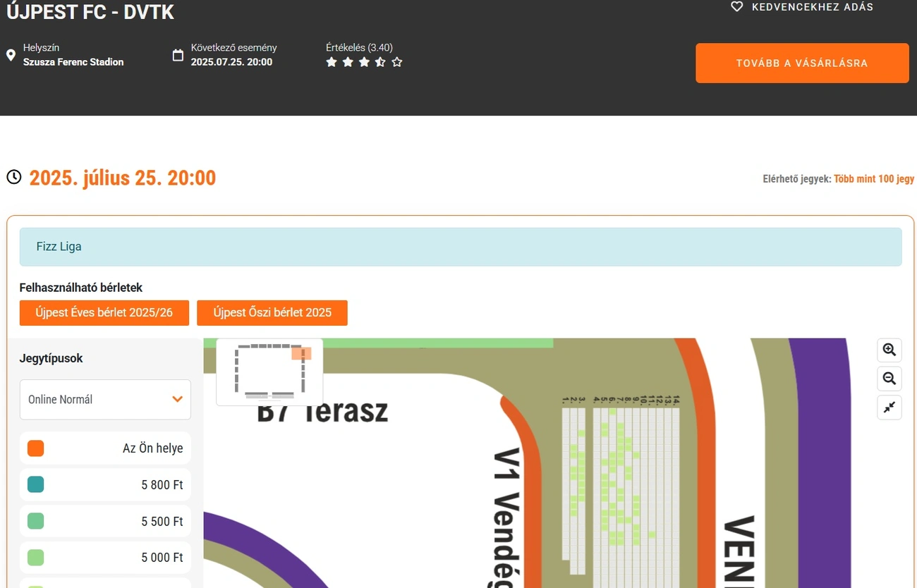Click the location pin icon beside Helyszín

(11, 55)
